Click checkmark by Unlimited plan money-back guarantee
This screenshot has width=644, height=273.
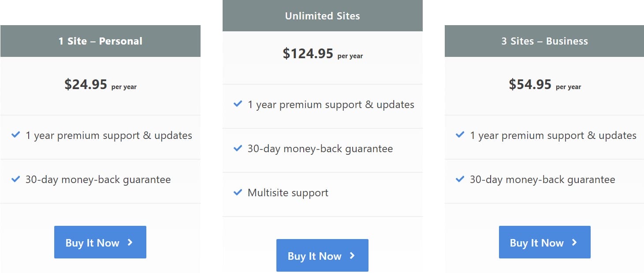pos(238,148)
